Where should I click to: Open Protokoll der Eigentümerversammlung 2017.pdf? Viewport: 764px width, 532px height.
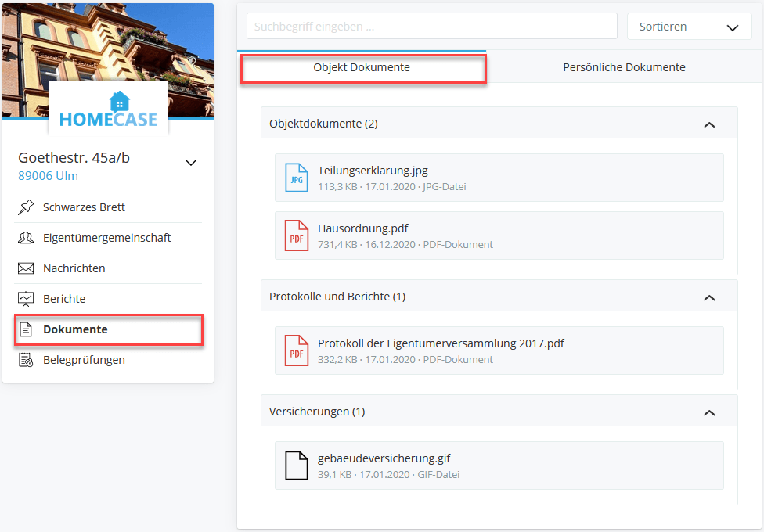[499, 350]
